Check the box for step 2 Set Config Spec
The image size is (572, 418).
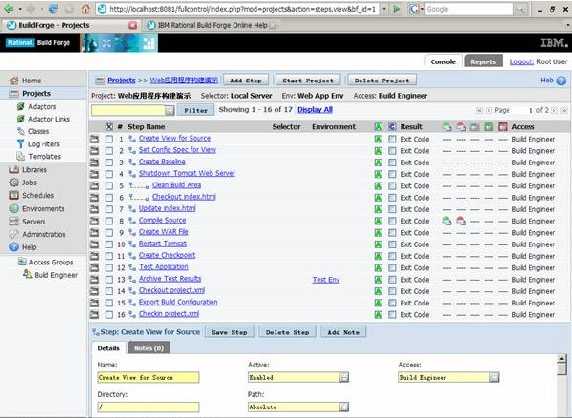109,151
